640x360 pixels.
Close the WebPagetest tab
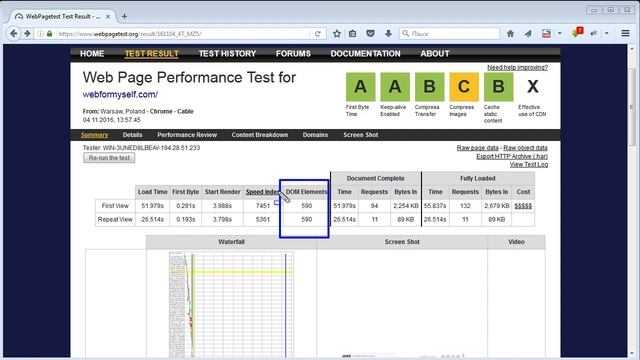pos(108,16)
